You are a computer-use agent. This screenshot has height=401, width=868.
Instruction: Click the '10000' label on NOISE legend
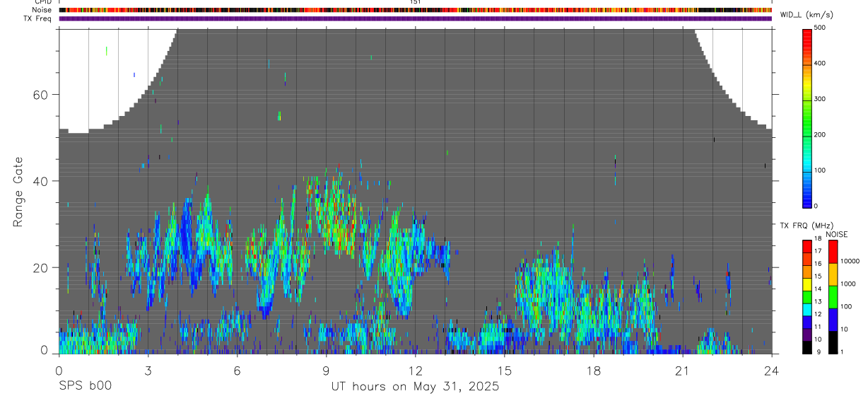tap(850, 261)
